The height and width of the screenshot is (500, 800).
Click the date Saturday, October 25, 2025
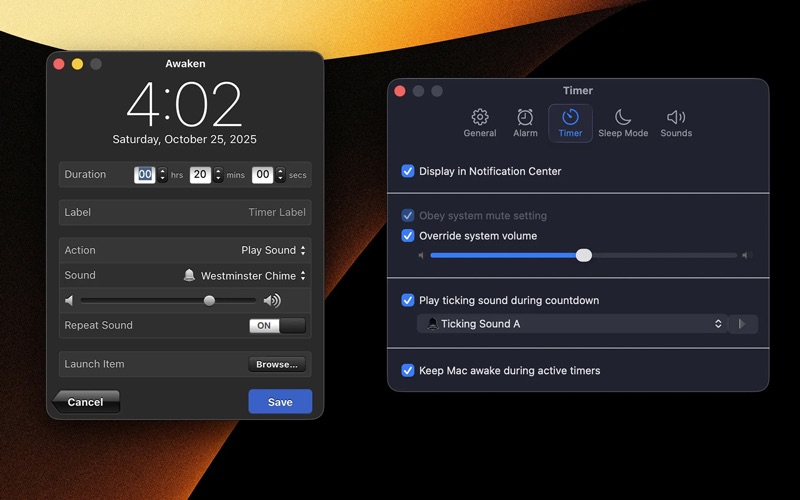[x=184, y=139]
